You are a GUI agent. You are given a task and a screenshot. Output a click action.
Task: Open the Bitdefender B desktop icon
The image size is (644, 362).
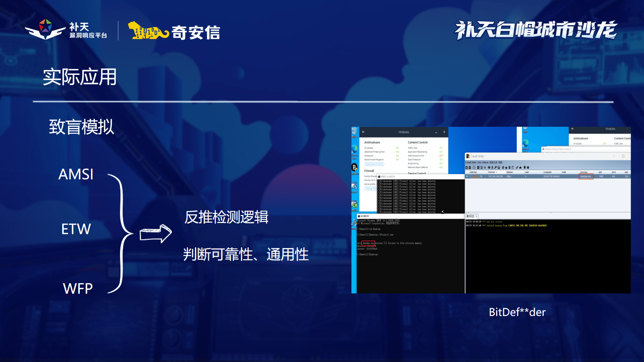(354, 168)
